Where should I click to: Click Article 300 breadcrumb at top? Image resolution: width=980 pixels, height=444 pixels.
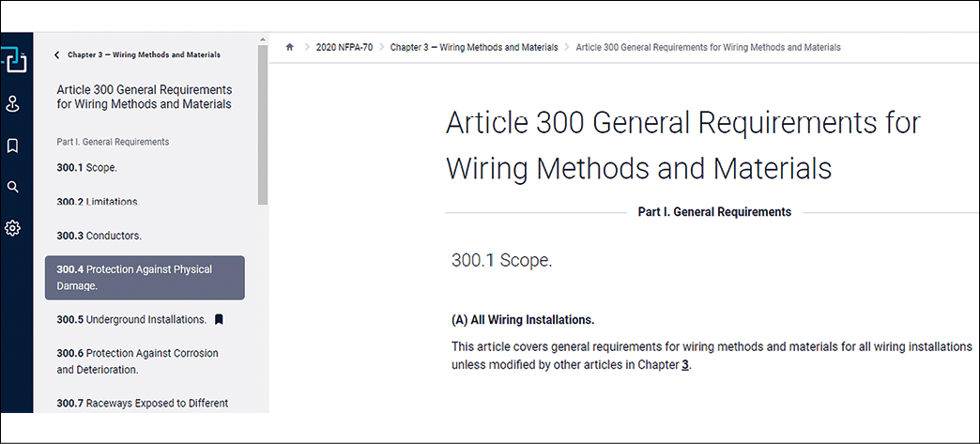pos(708,47)
